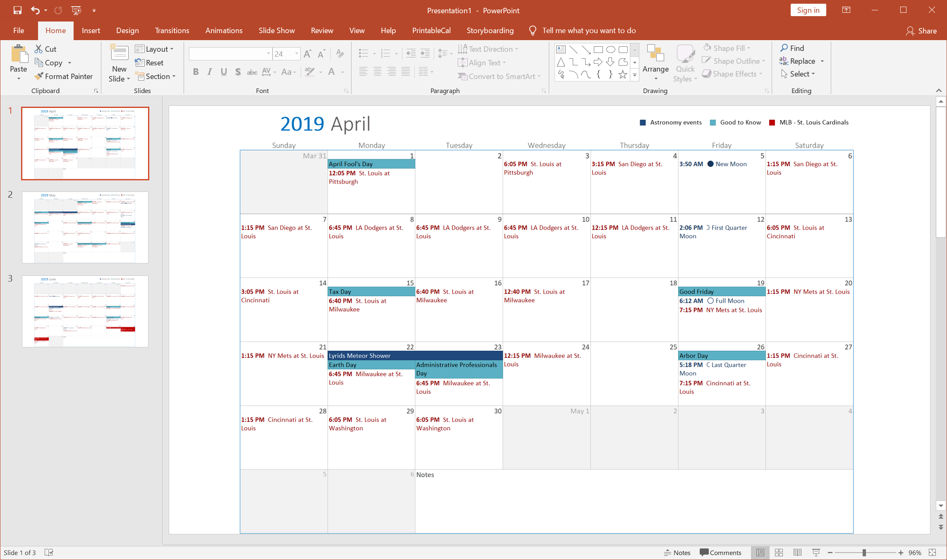The image size is (947, 560).
Task: Switch to Slide Sorter view icon
Action: coord(779,553)
